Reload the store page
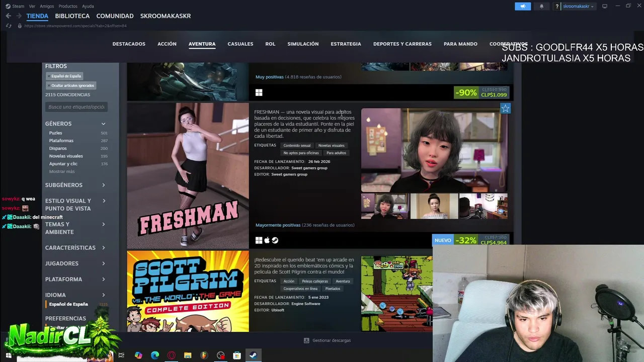 click(9, 26)
